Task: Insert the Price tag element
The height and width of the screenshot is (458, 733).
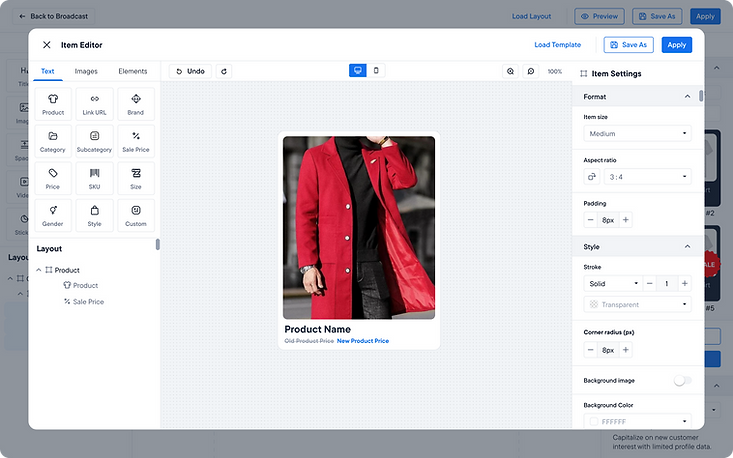Action: 53,178
